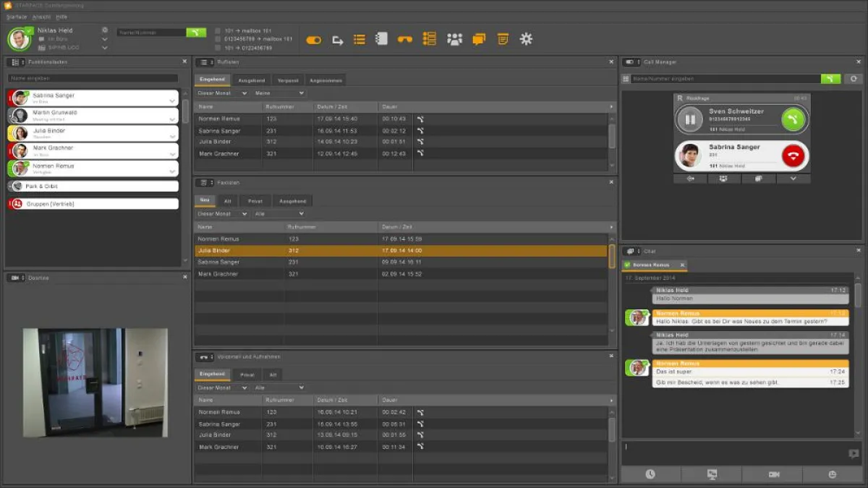Open the Ansicht menu
868x488 pixels.
[x=41, y=15]
